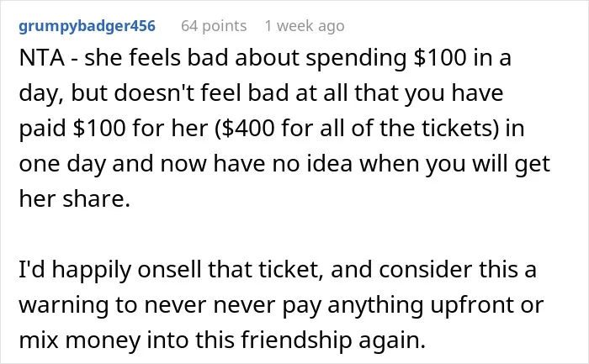The width and height of the screenshot is (589, 364).
Task: Open grumpybadger456 user profile link
Action: pyautogui.click(x=87, y=26)
